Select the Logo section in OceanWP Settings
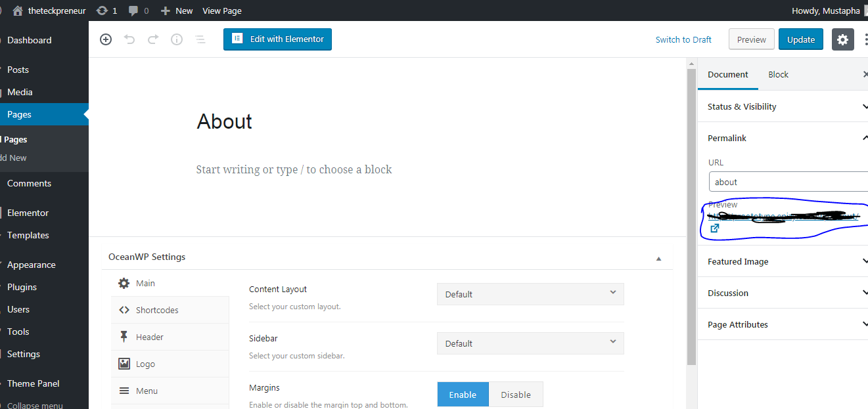Image resolution: width=868 pixels, height=409 pixels. 124,363
